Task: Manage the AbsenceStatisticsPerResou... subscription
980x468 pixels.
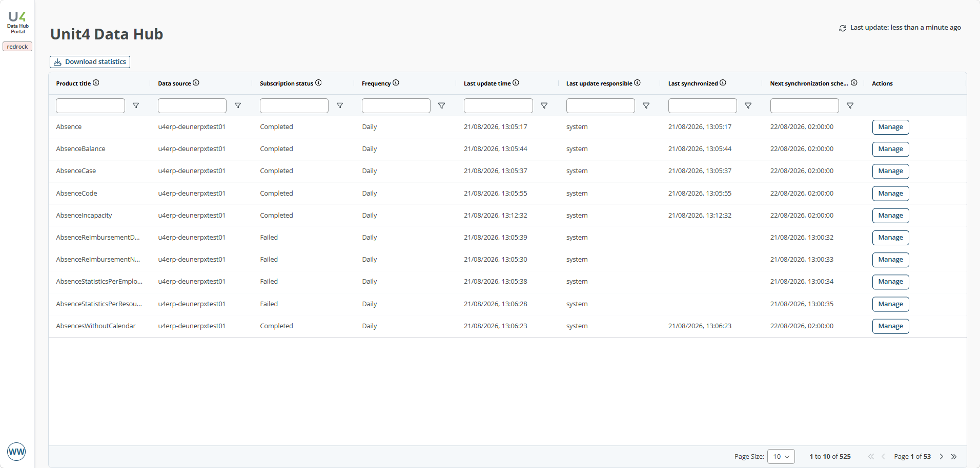Action: pos(891,304)
